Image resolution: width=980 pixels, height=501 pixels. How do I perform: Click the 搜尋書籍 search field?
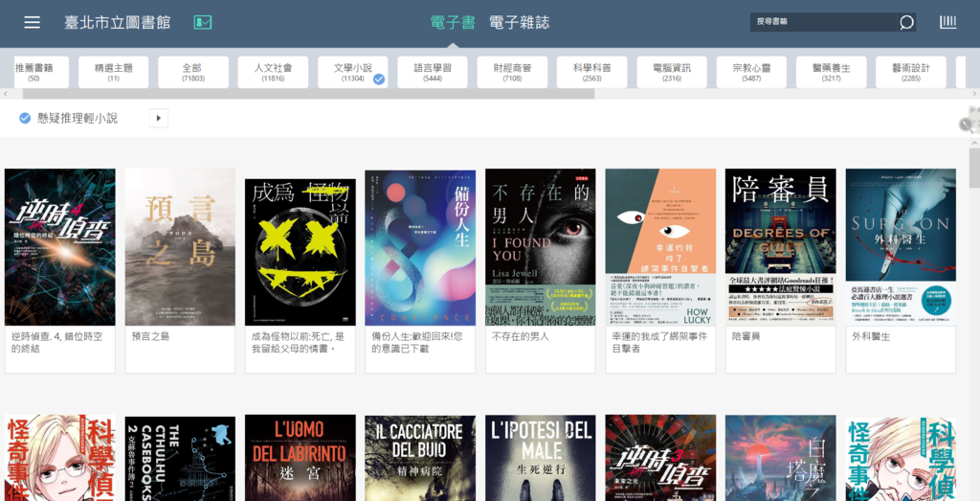(822, 22)
